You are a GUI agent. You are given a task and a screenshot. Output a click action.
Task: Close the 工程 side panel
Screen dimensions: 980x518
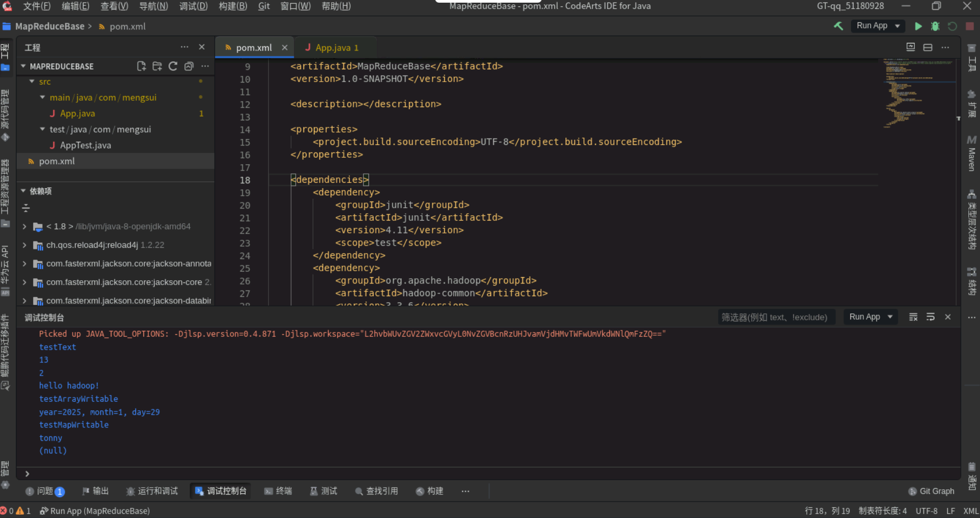click(202, 47)
